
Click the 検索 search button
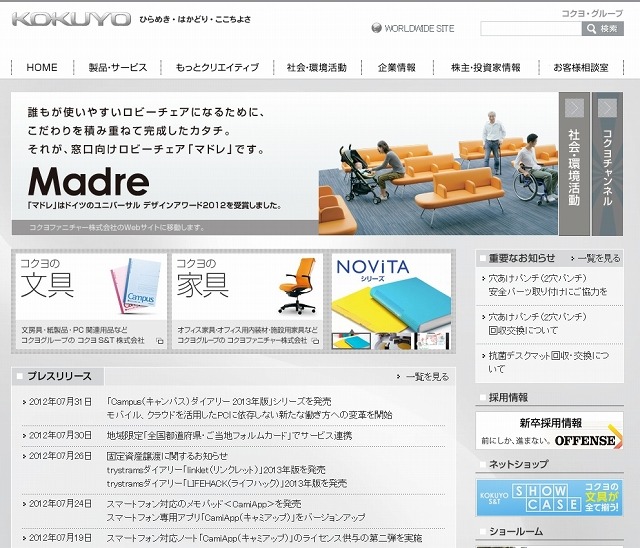602,29
